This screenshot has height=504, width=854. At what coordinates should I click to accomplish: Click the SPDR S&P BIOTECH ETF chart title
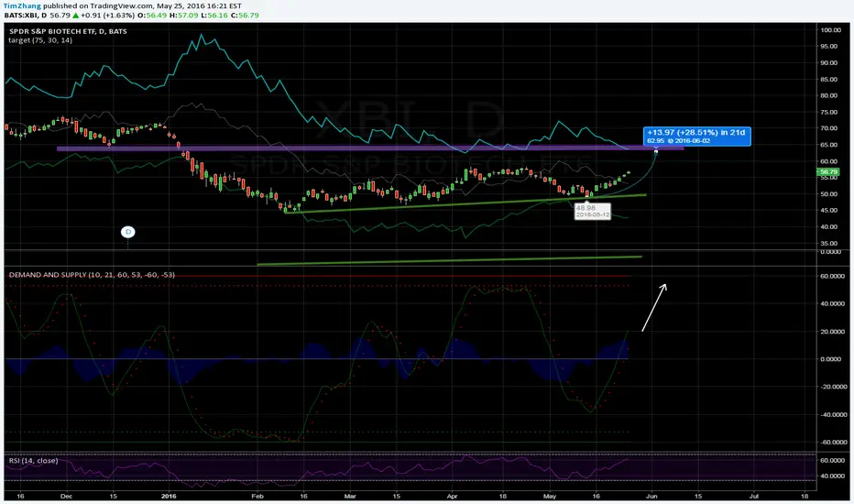(x=68, y=31)
